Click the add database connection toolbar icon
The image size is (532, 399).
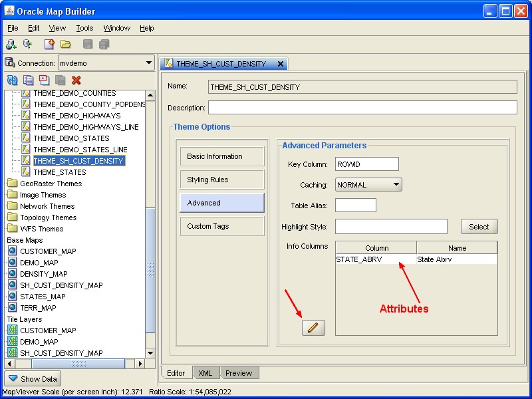coord(11,45)
